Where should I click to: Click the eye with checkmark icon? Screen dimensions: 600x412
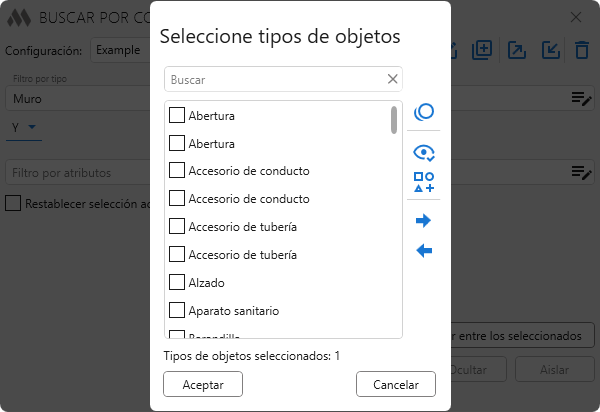424,152
